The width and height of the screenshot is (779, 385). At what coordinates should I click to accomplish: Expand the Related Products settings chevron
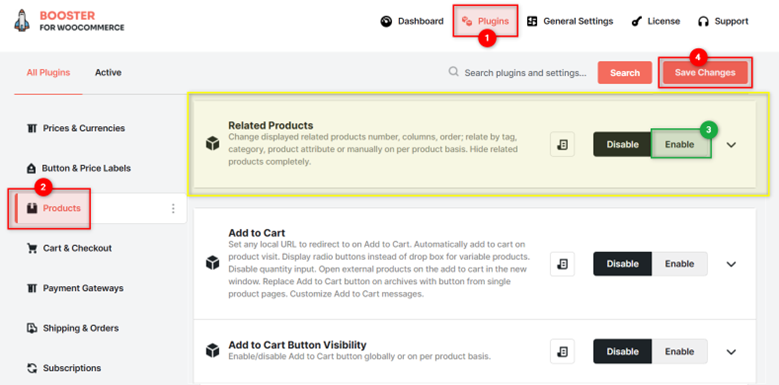[731, 145]
